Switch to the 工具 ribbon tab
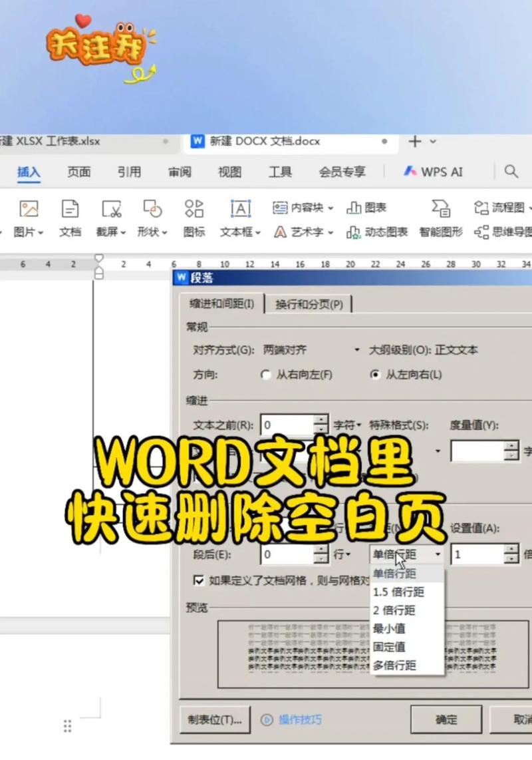 click(x=280, y=172)
